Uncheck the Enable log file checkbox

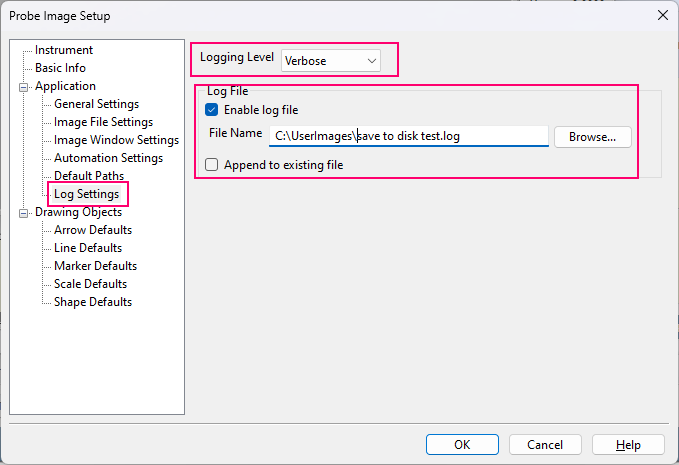pyautogui.click(x=212, y=110)
